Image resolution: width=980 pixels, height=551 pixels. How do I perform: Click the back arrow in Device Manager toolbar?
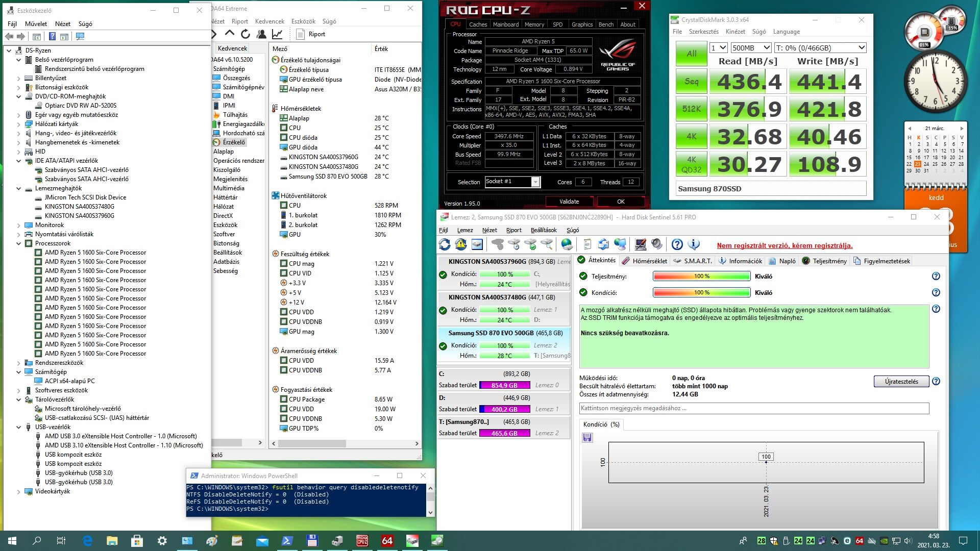pyautogui.click(x=9, y=36)
